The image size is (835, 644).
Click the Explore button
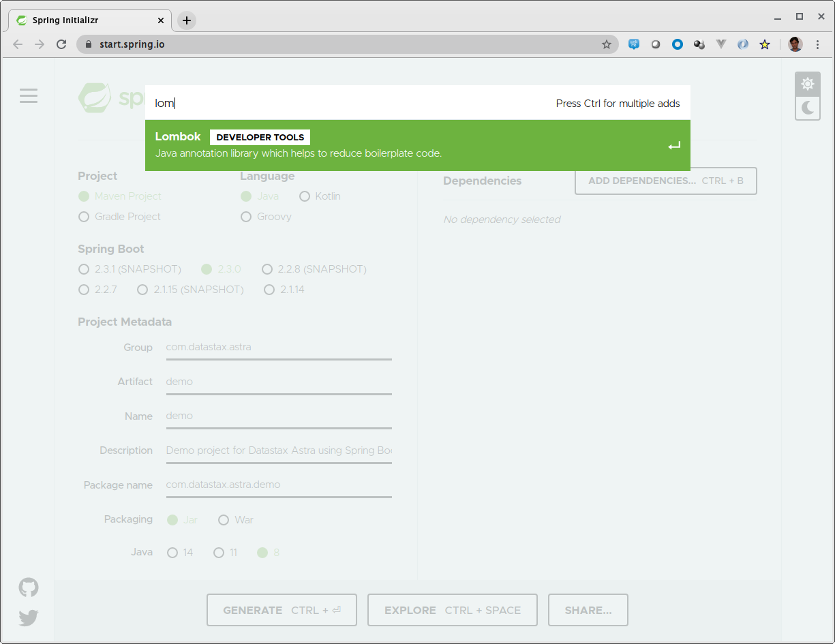coord(453,610)
